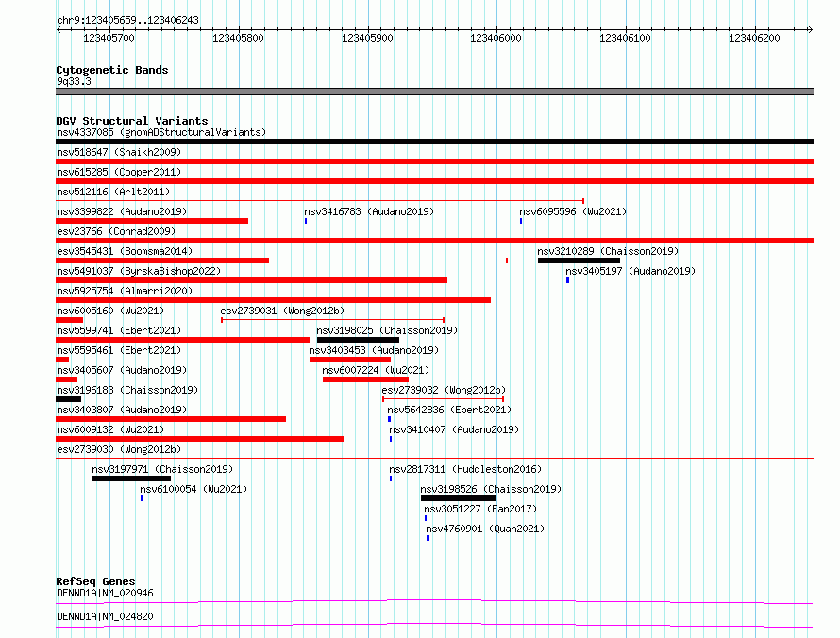
Task: Click the chr9:123405659..123406243 coordinate label
Action: tap(127, 20)
